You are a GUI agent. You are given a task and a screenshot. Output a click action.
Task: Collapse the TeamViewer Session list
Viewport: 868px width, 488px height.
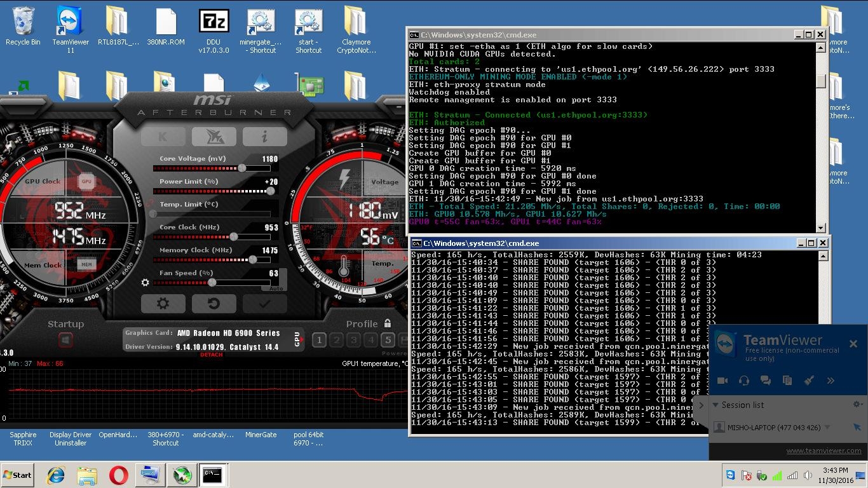715,405
